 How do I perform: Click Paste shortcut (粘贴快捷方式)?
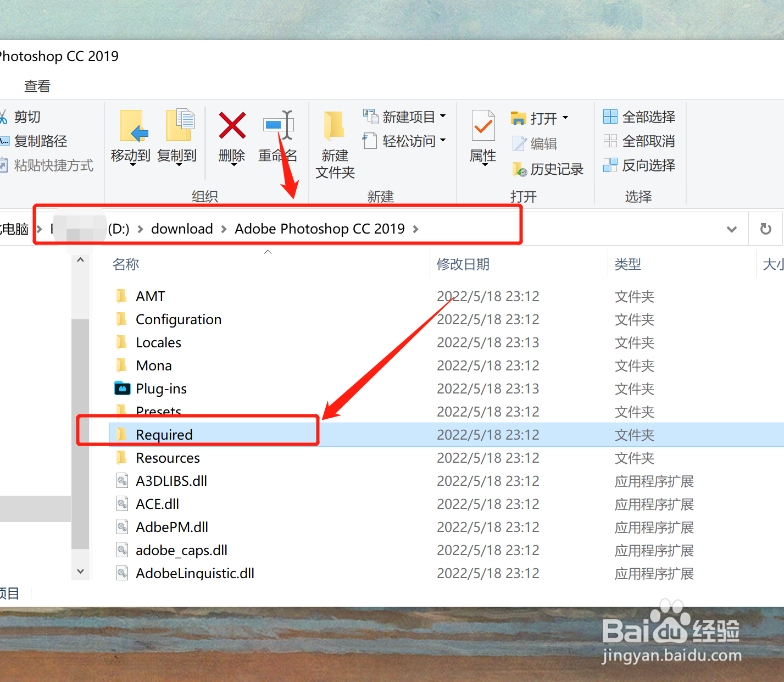tap(47, 165)
